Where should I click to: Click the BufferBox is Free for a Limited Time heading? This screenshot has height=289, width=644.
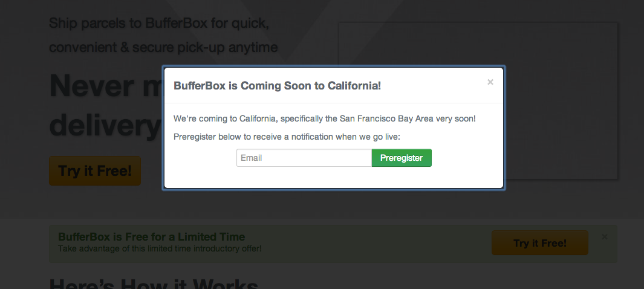(152, 237)
